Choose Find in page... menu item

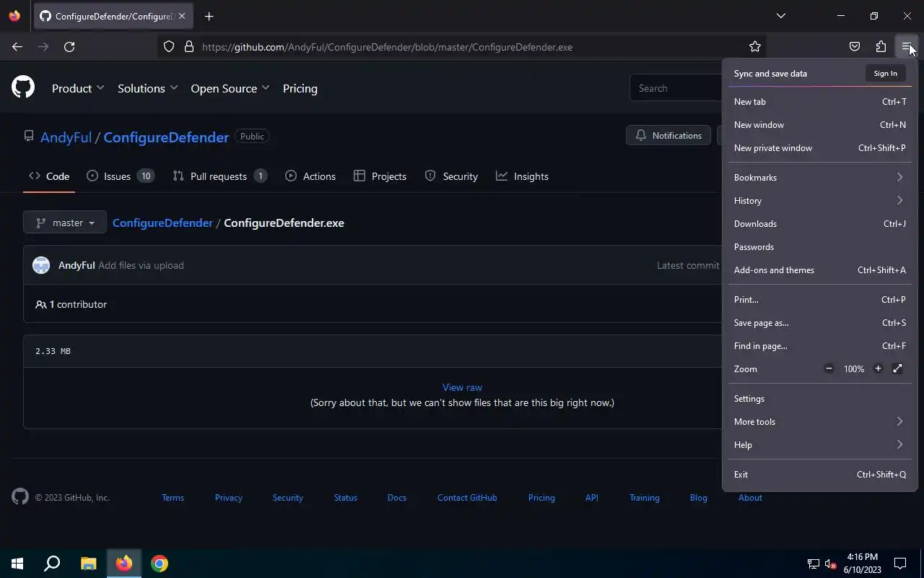(819, 345)
